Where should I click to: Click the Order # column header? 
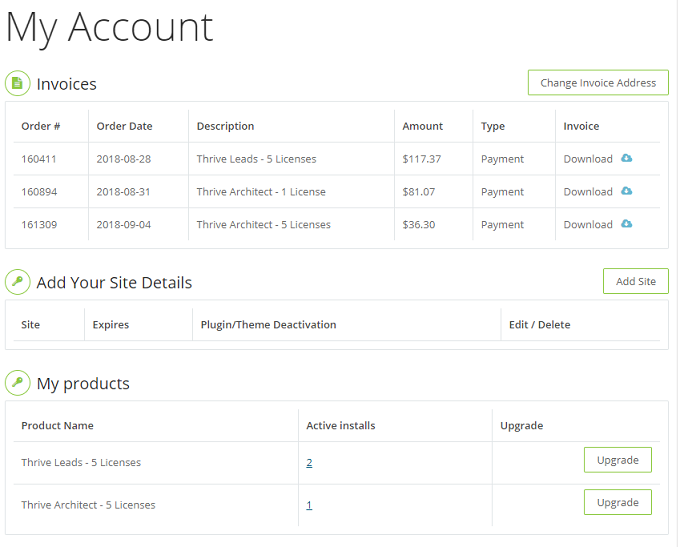click(x=41, y=126)
